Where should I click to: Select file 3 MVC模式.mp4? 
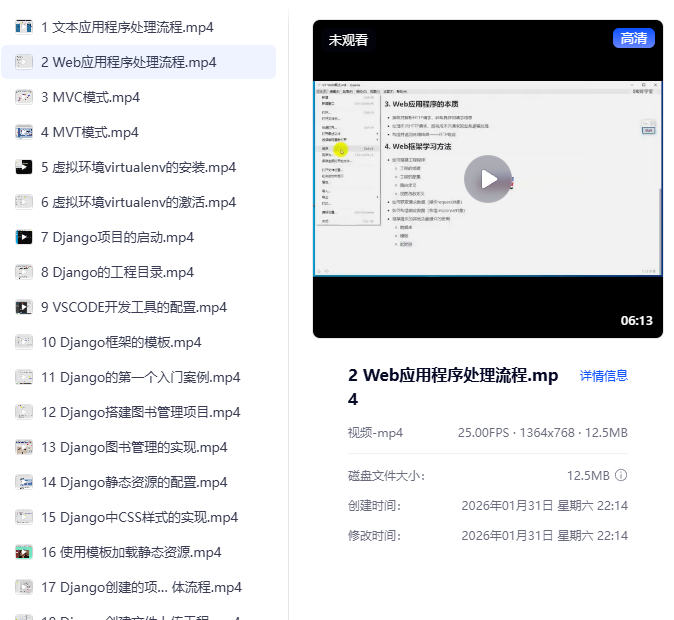point(138,97)
